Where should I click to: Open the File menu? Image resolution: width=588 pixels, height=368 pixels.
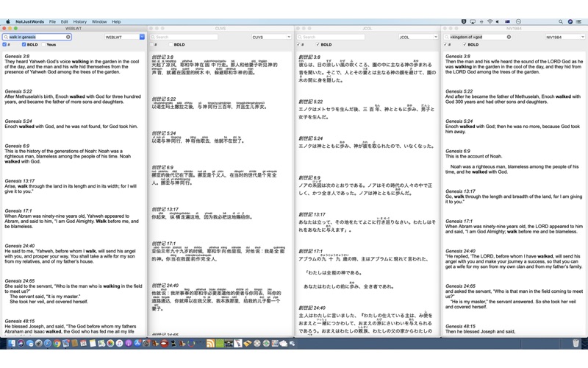(52, 21)
